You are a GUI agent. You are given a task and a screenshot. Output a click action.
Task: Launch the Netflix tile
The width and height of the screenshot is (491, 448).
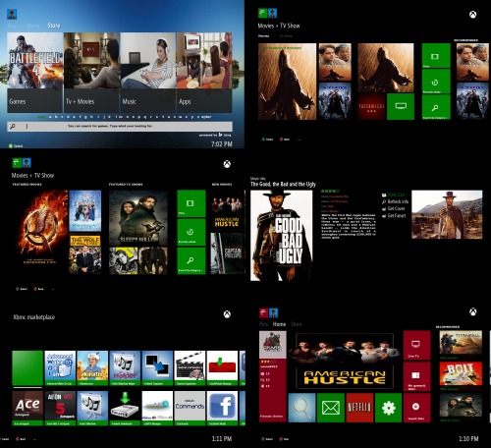pyautogui.click(x=359, y=408)
